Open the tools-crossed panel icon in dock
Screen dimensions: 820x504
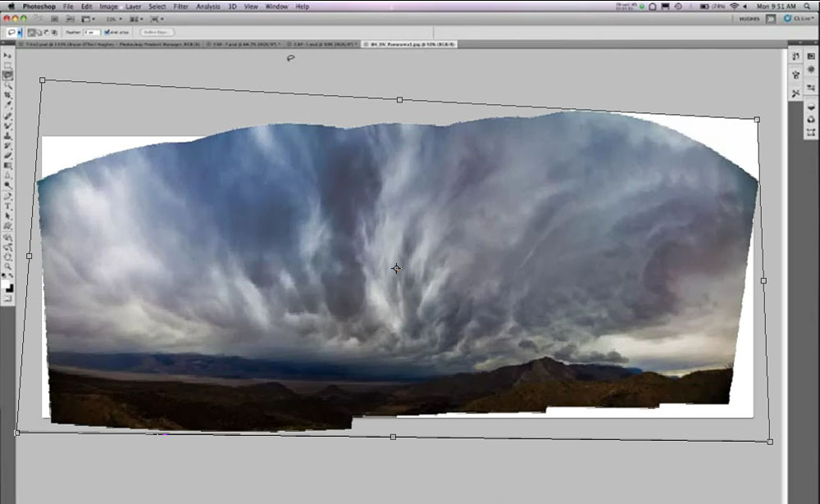pyautogui.click(x=796, y=93)
